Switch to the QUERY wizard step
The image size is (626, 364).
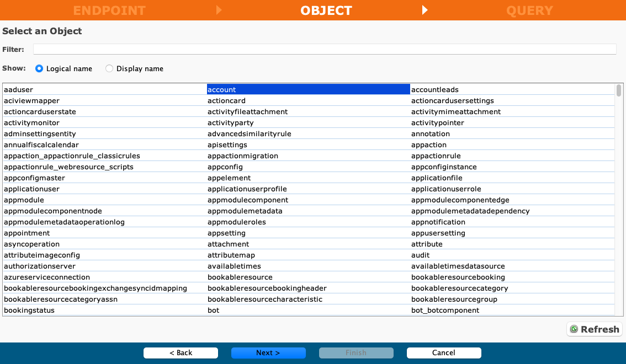coord(529,10)
